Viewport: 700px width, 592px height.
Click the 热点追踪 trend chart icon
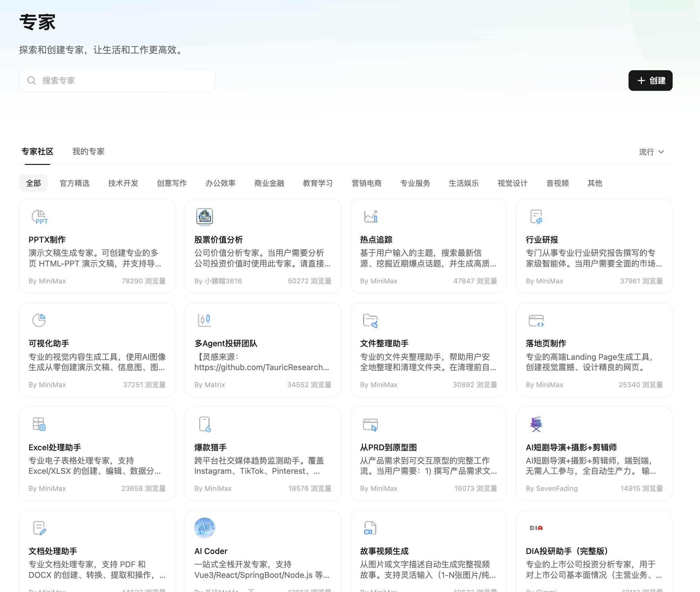[370, 216]
